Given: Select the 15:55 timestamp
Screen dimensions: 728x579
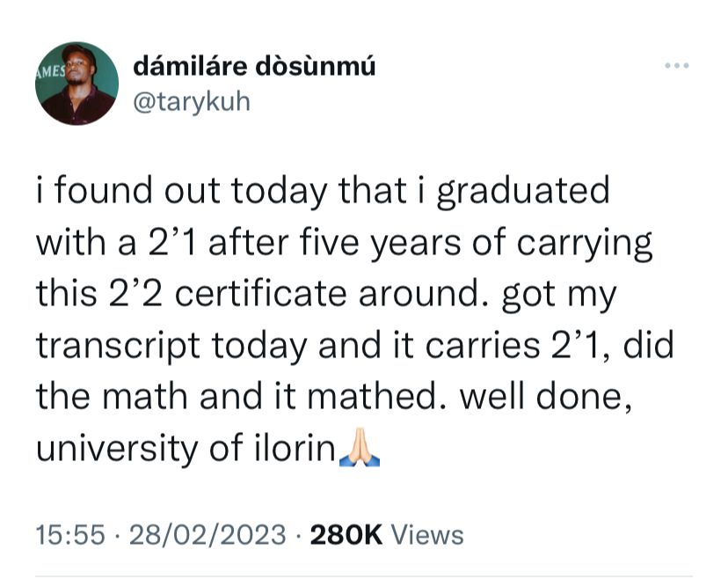Looking at the screenshot, I should [70, 534].
